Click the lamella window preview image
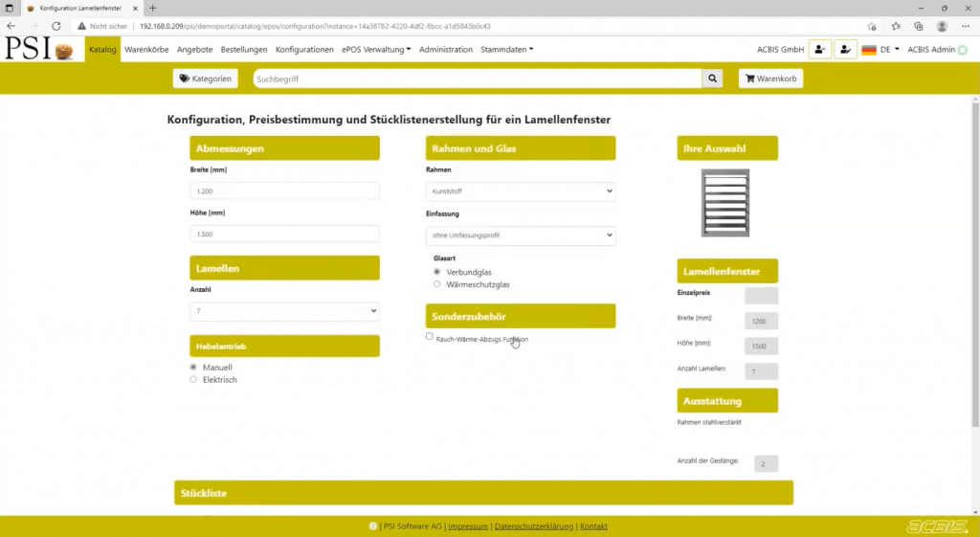Image resolution: width=980 pixels, height=537 pixels. click(725, 203)
